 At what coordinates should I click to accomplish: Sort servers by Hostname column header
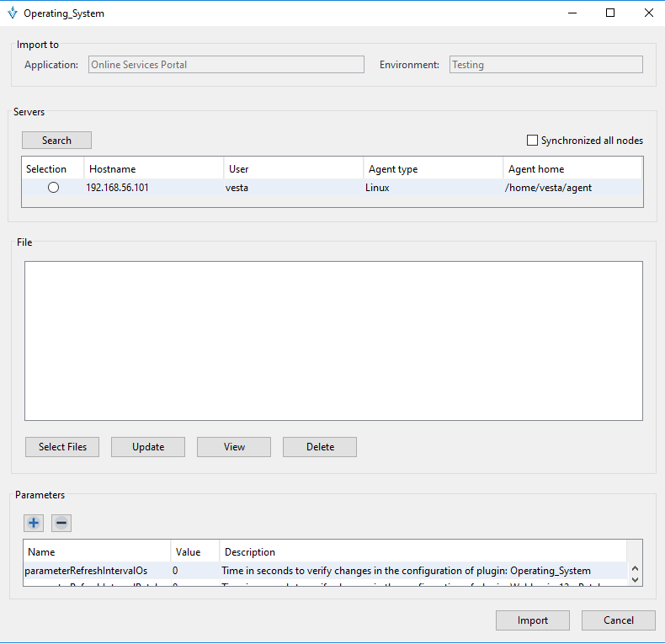pyautogui.click(x=153, y=169)
